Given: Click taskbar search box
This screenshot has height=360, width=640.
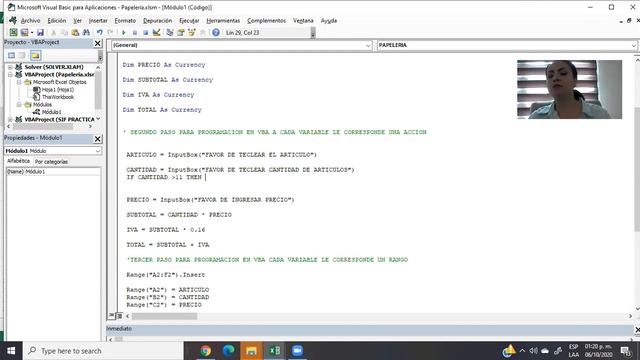Looking at the screenshot, I should click(x=103, y=351).
